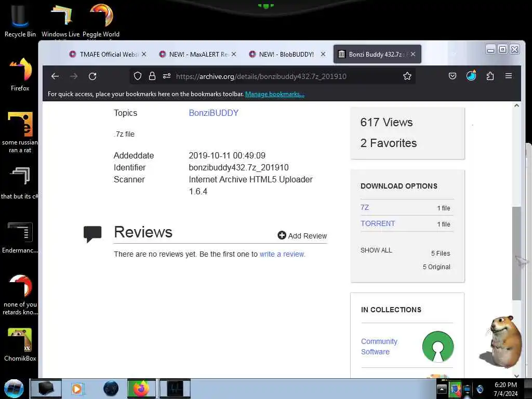This screenshot has width=532, height=399.
Task: Close the TMAFE Official Website tab
Action: tap(144, 54)
